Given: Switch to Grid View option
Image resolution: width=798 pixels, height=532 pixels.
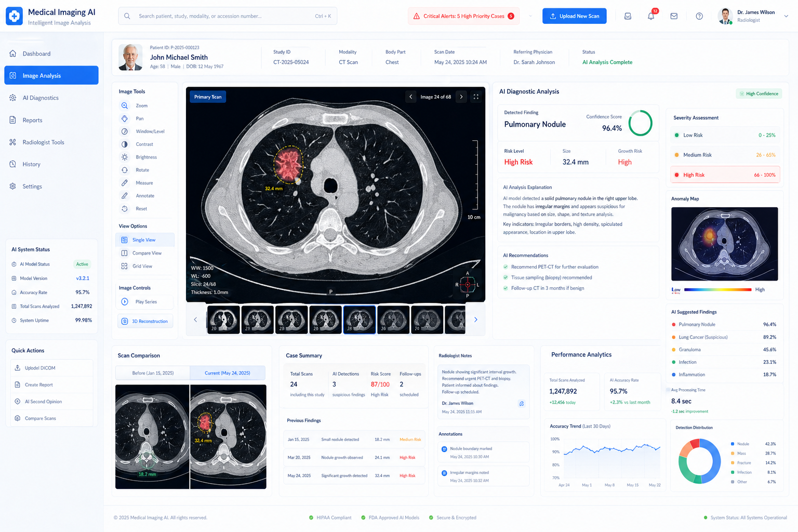Looking at the screenshot, I should (145, 266).
